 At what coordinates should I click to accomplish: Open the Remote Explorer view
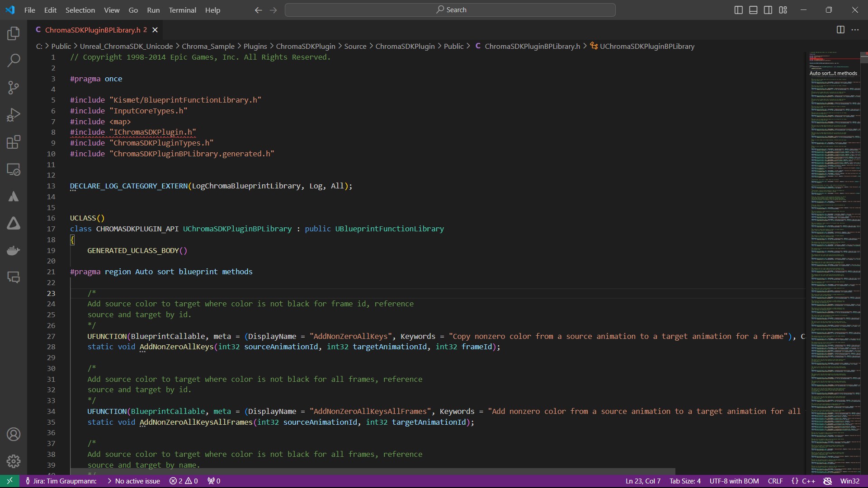(14, 169)
